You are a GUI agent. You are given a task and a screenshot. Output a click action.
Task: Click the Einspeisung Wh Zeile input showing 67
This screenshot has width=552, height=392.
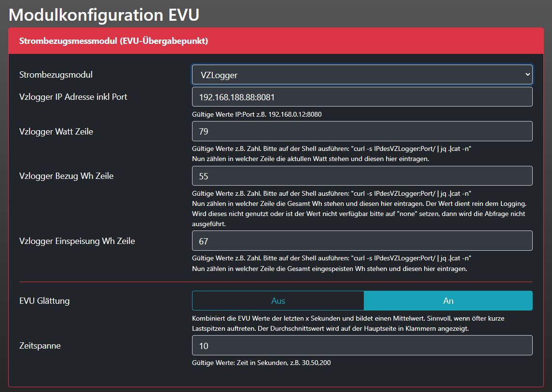pos(362,241)
